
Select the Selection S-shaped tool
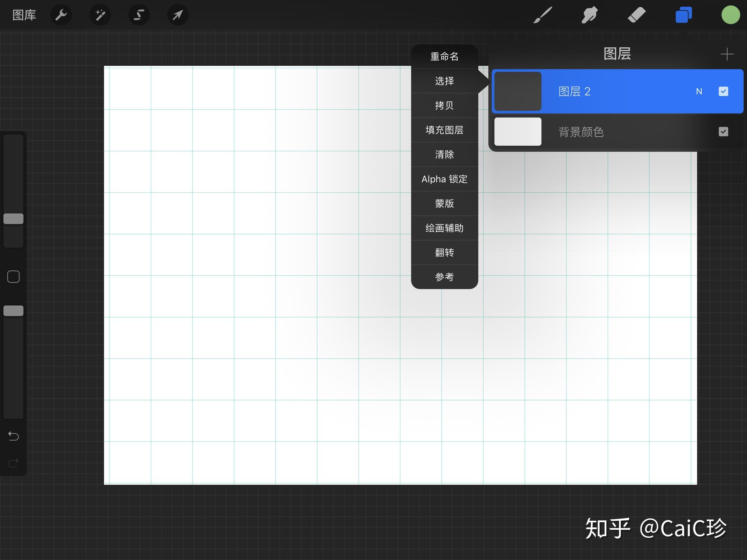coord(139,15)
